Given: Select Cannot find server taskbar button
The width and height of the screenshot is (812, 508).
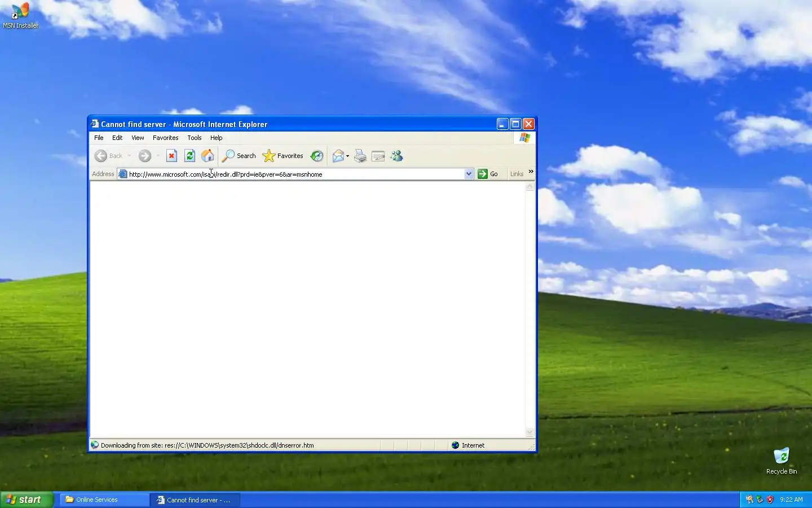Looking at the screenshot, I should point(196,500).
